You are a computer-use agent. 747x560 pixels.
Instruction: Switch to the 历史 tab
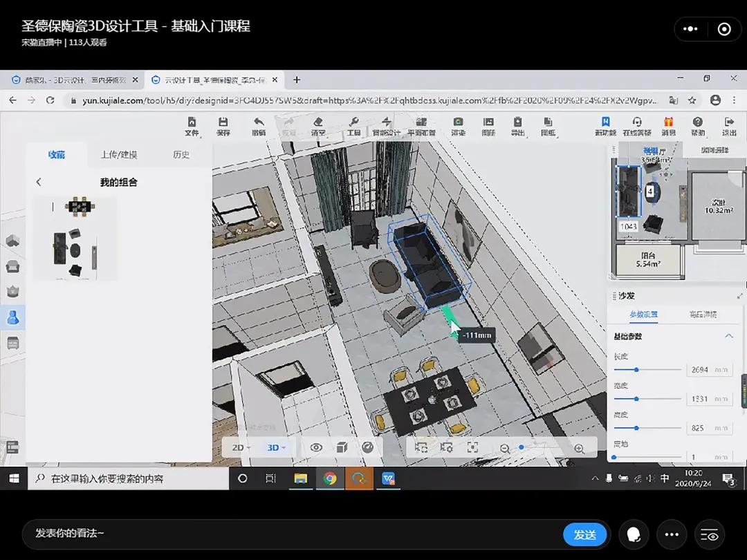[x=181, y=154]
